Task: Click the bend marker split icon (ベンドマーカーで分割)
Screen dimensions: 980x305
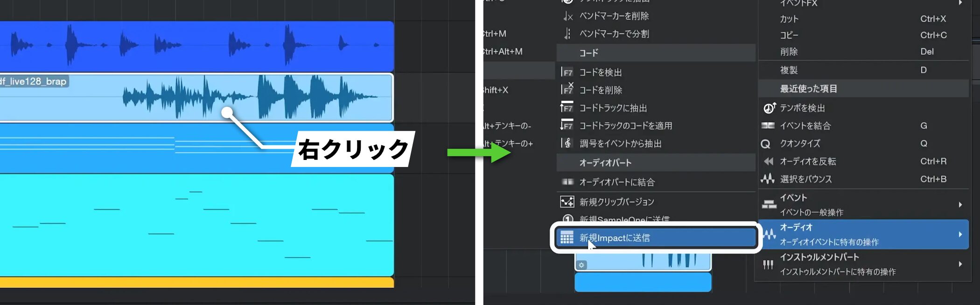Action: point(567,34)
